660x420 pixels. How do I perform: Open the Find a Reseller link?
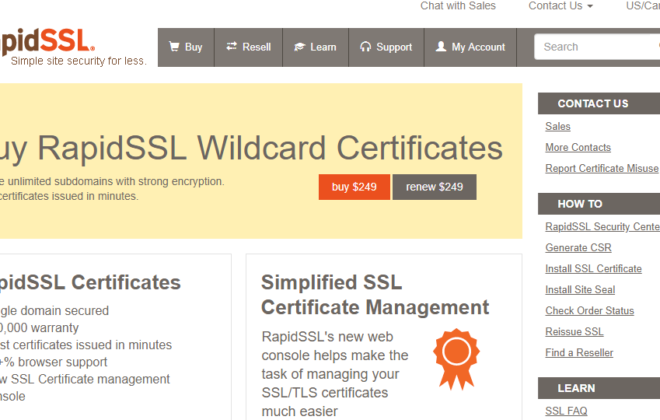click(579, 353)
